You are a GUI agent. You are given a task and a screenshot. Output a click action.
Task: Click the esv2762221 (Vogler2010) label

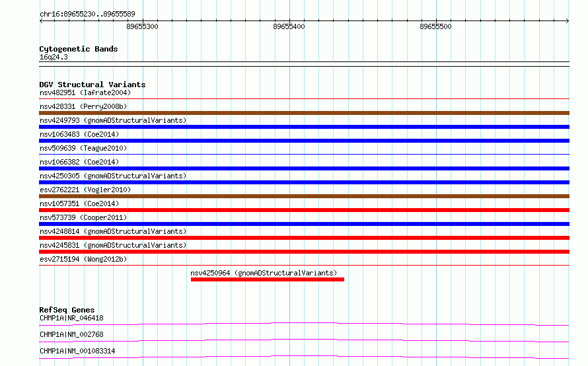click(85, 190)
